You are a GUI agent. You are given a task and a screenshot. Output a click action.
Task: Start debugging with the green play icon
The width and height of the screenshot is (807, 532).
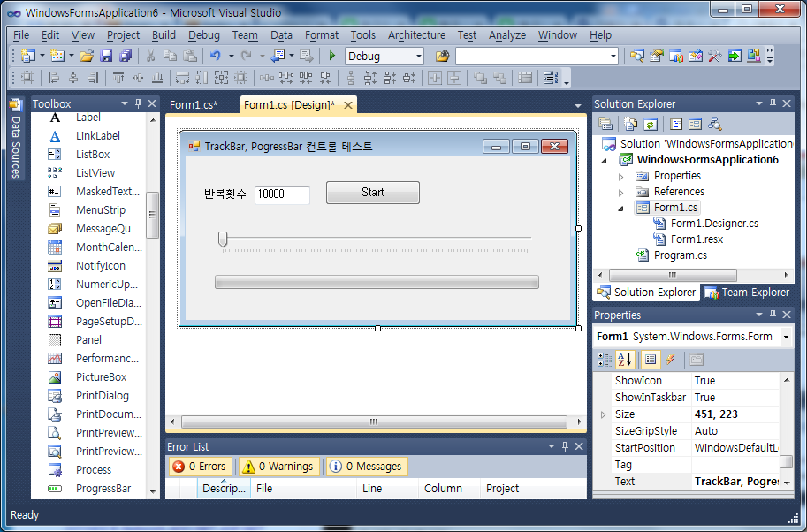tap(332, 56)
